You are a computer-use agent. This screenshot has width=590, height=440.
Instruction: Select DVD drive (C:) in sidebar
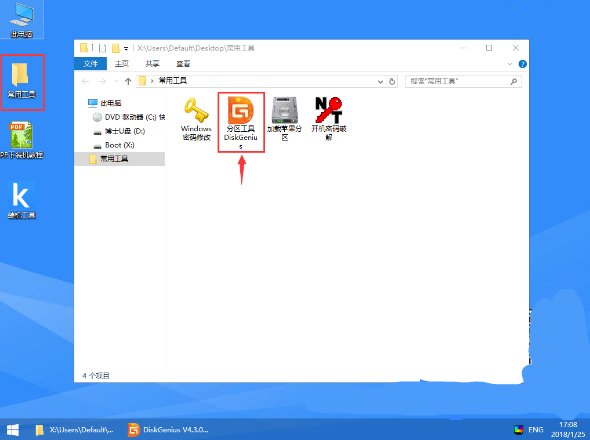(129, 117)
